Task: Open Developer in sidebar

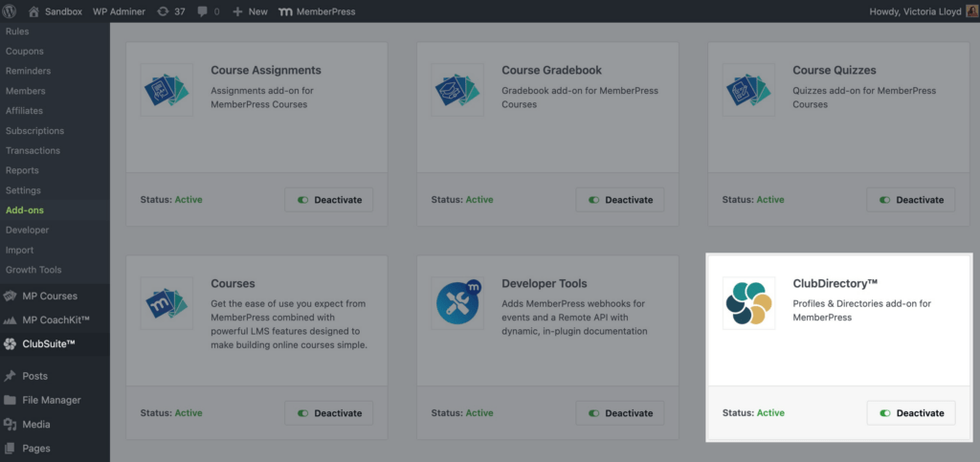Action: coord(27,231)
